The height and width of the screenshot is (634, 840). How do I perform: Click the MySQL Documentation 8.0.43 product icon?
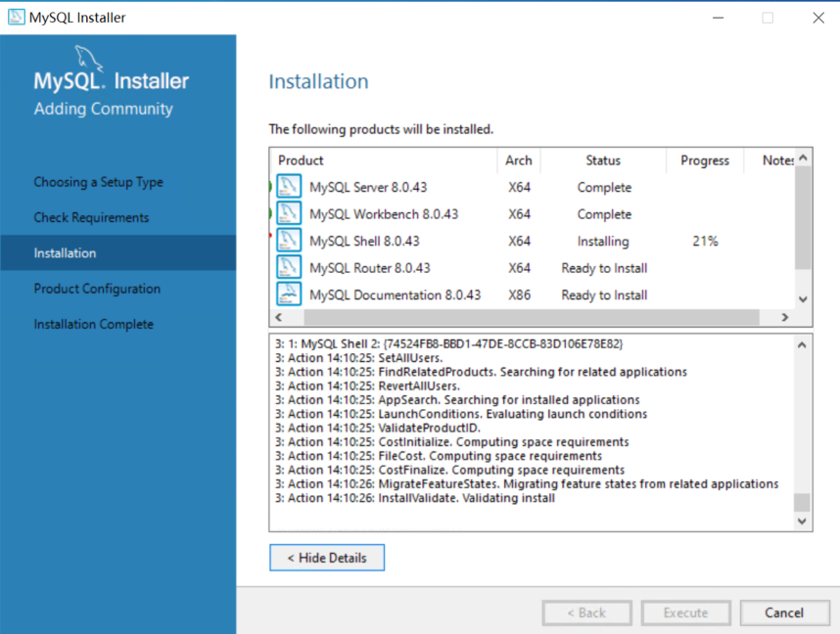click(x=289, y=294)
